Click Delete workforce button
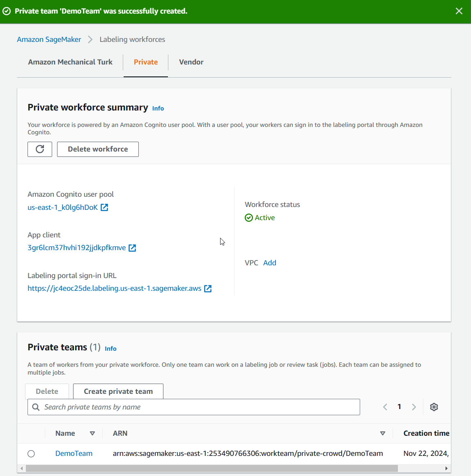The image size is (471, 476). point(98,149)
